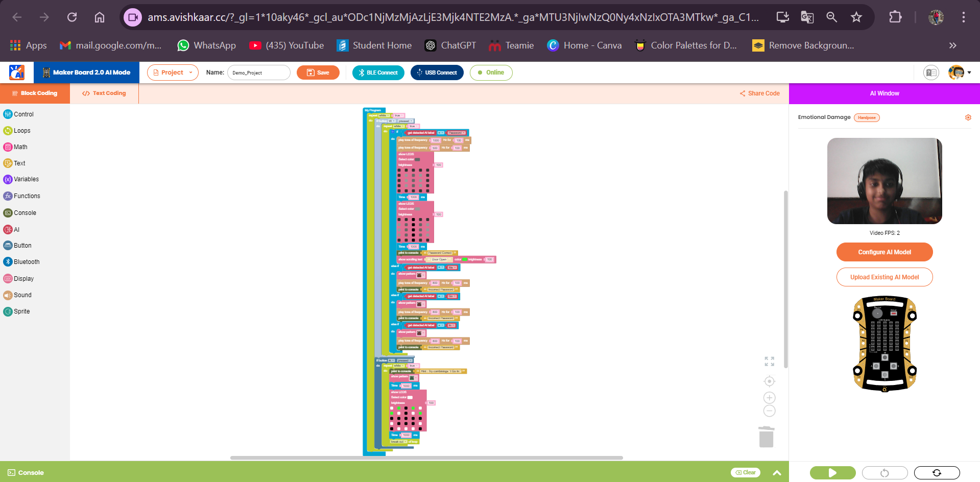Viewport: 980px width, 482px height.
Task: Expand hidden bookmarks with the chevron
Action: tap(952, 45)
